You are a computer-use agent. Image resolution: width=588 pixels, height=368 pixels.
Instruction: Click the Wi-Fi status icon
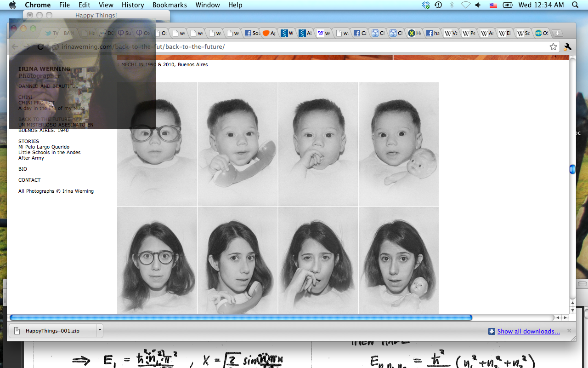tap(465, 5)
